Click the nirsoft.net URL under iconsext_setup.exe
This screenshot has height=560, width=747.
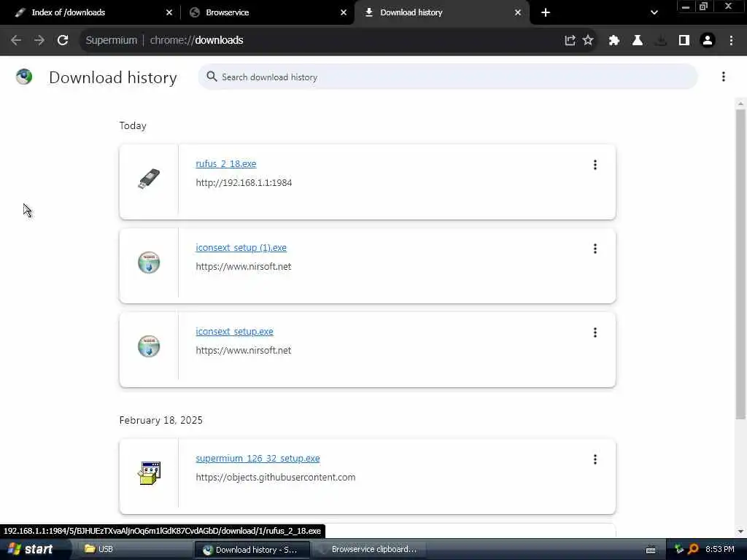click(244, 351)
